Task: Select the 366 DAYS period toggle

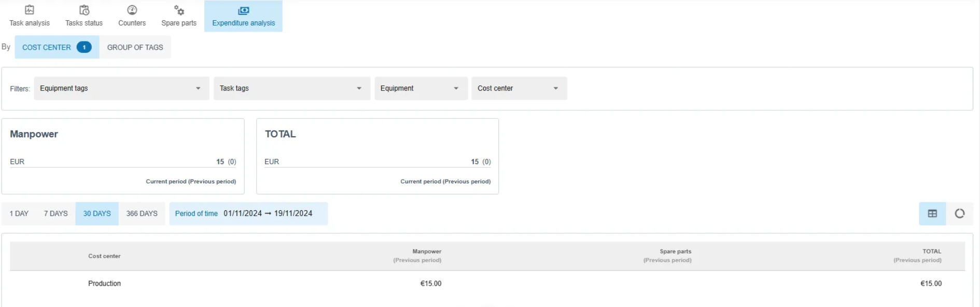Action: pyautogui.click(x=142, y=213)
